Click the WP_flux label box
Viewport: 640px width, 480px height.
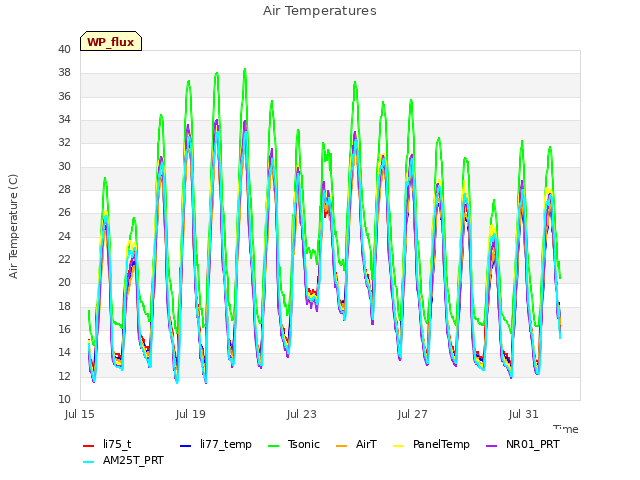tap(111, 41)
